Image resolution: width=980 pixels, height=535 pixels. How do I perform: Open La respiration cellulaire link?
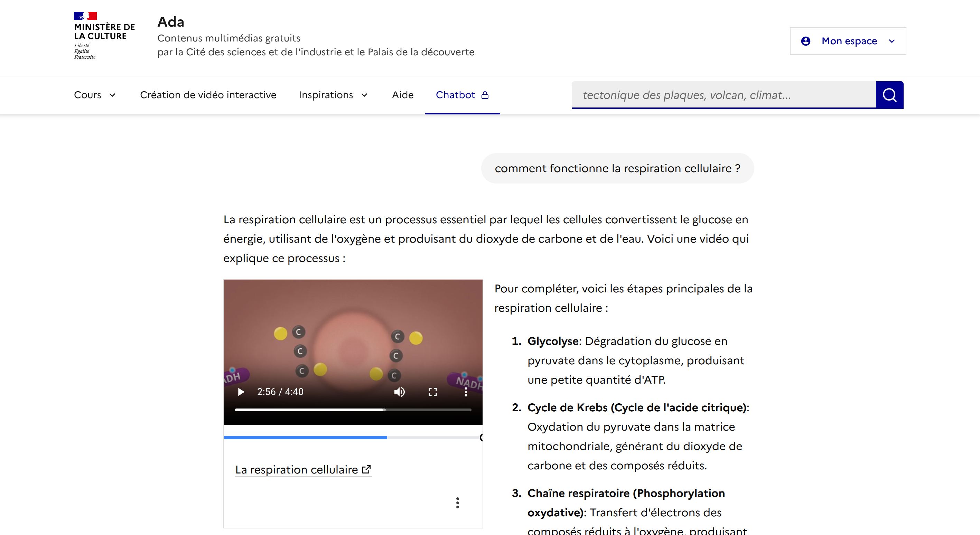point(303,470)
